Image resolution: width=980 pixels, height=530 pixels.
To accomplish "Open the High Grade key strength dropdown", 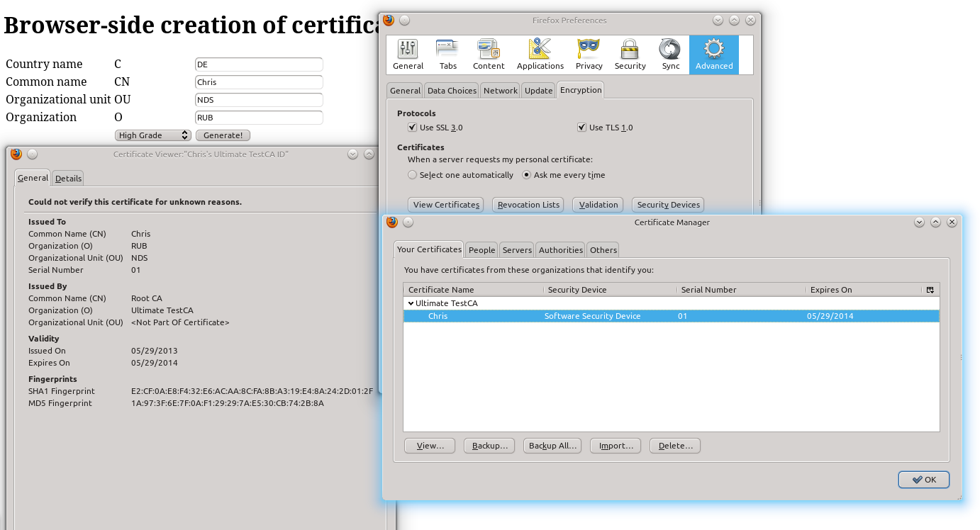I will pos(153,135).
